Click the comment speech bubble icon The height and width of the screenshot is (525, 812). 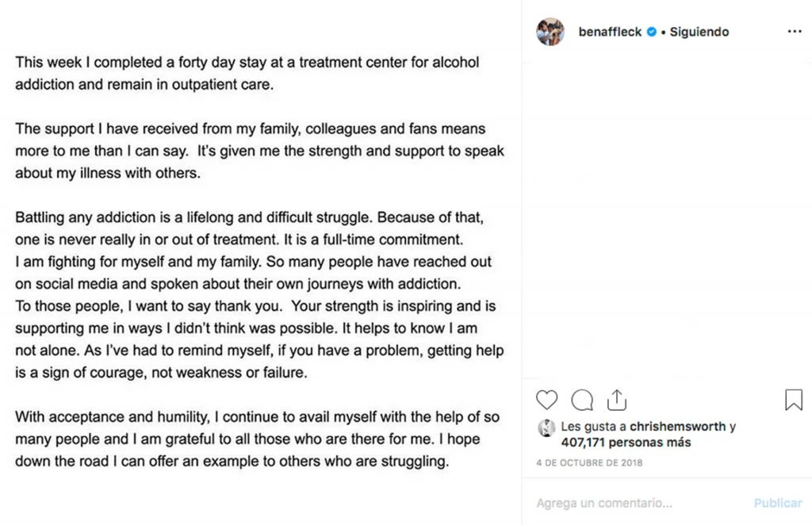coord(582,400)
